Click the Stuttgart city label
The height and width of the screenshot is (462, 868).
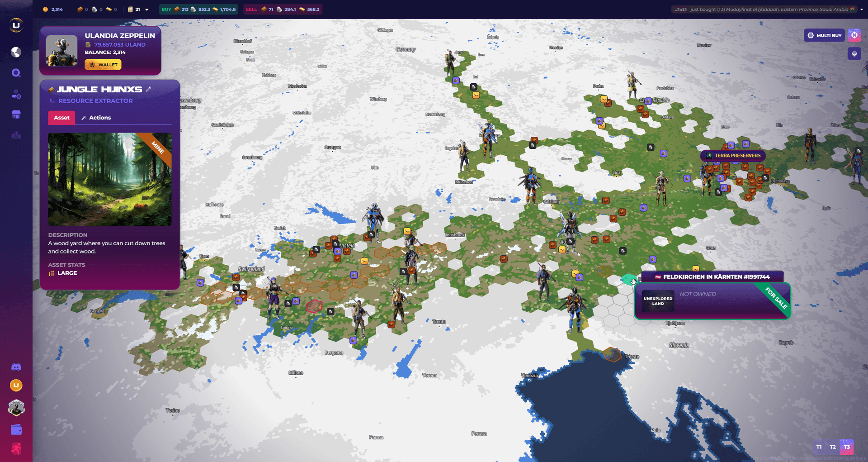(333, 148)
